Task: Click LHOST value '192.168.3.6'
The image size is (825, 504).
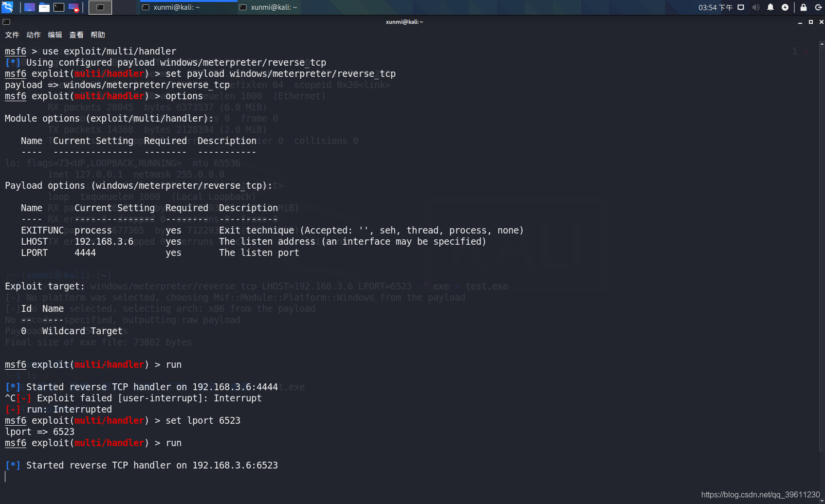Action: (104, 241)
